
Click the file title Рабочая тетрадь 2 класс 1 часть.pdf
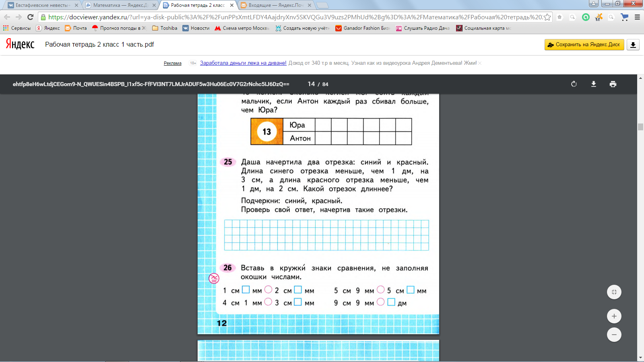(x=99, y=45)
